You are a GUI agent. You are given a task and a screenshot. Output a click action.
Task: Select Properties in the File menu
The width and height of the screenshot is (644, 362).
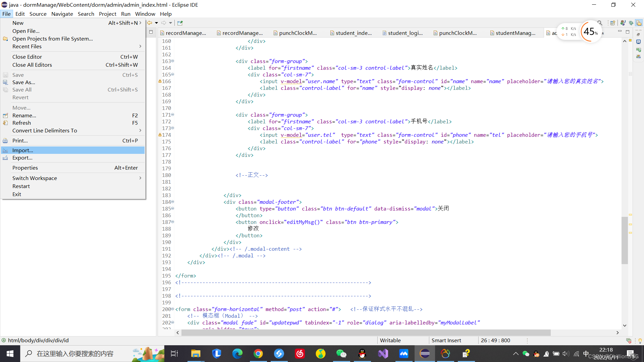(73, 168)
